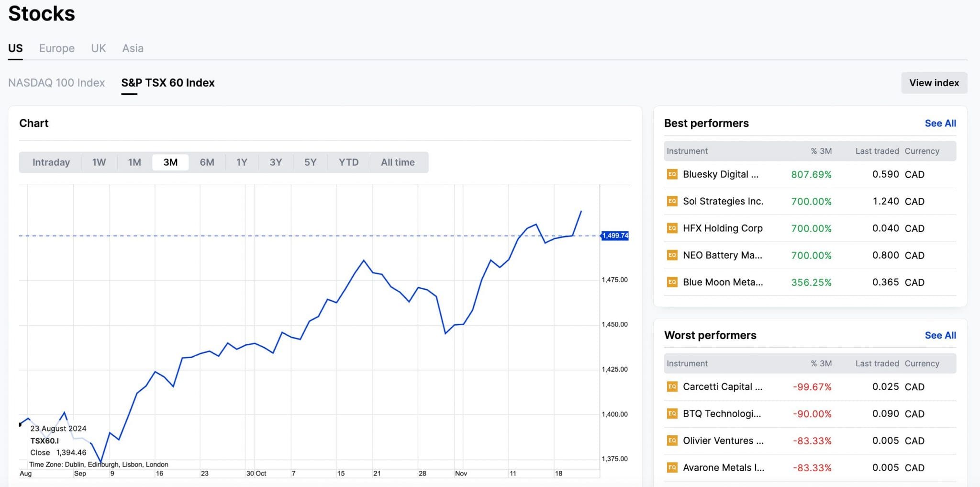Click the EQ icon beside BTQ Technologi...

point(672,414)
